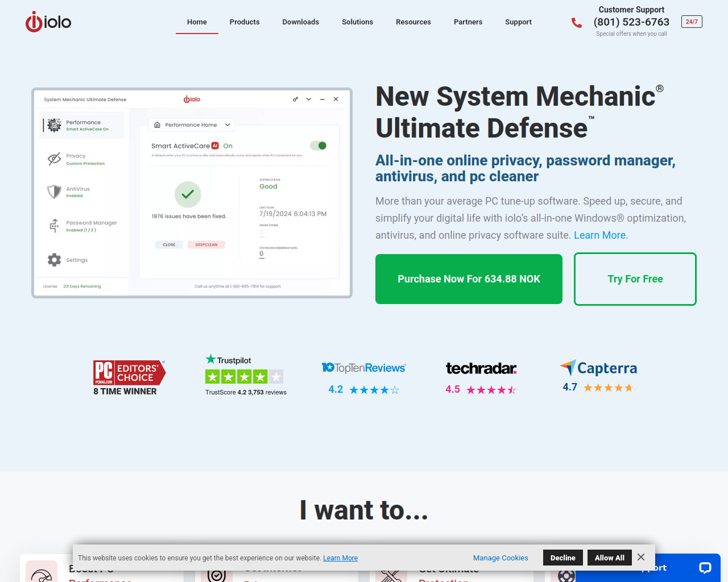Click 'TrustScore 4.2 3,753 reviews' text
The image size is (728, 582).
246,392
